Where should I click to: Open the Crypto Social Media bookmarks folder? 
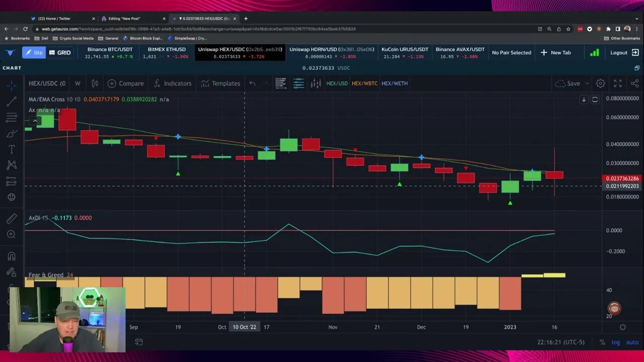click(x=73, y=38)
